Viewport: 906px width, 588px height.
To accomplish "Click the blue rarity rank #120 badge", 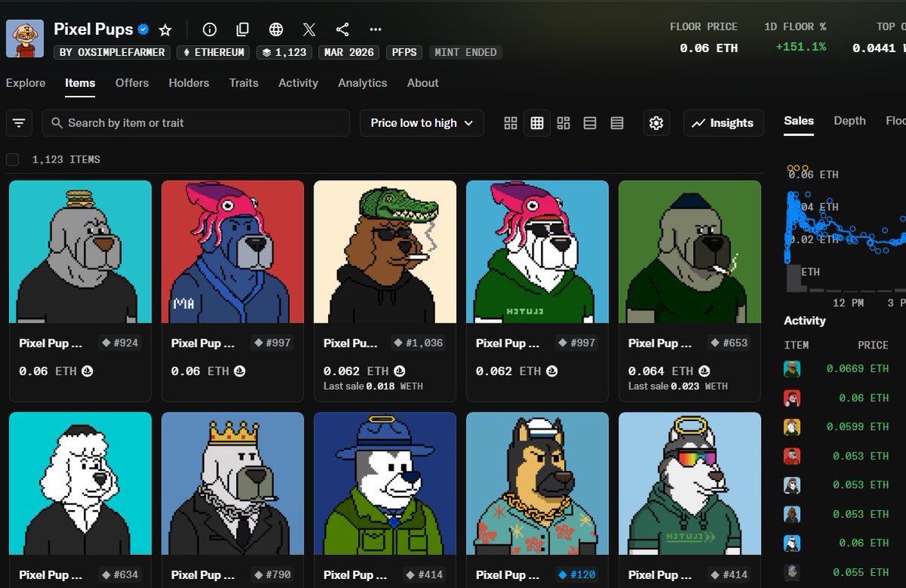I will 577,574.
